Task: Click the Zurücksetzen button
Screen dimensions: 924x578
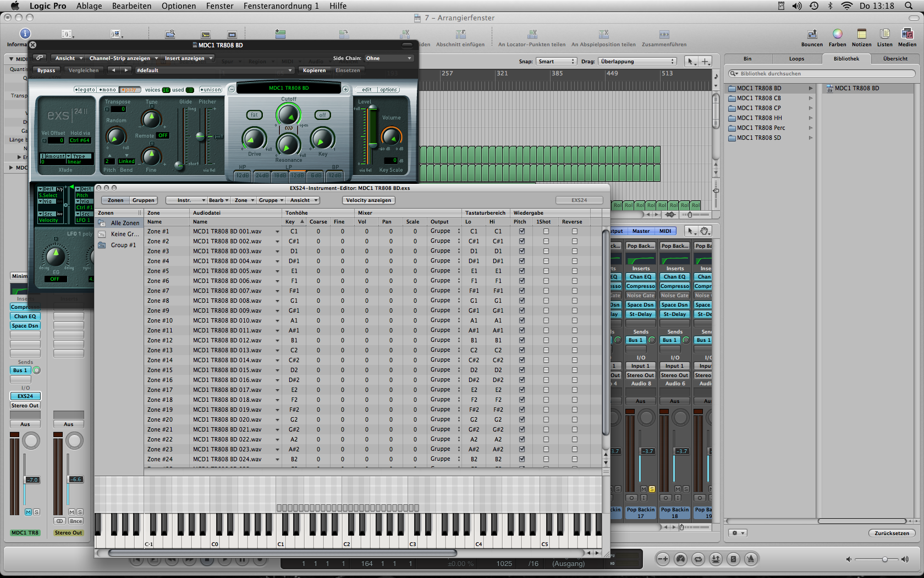Action: click(x=892, y=533)
